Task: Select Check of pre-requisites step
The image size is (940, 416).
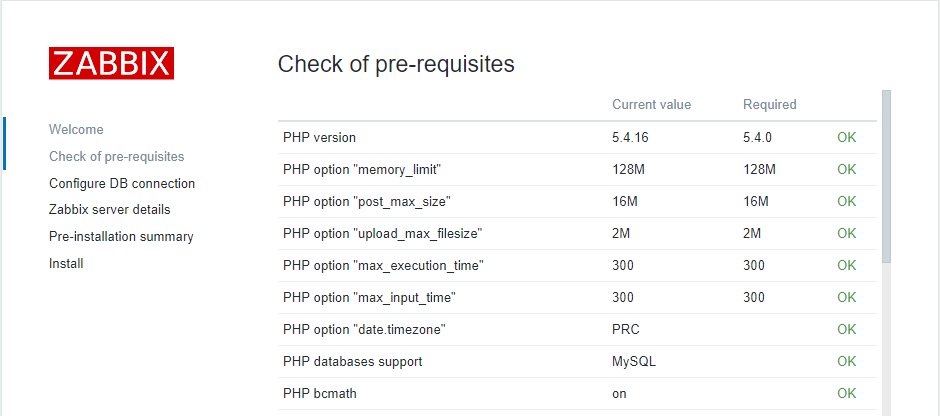Action: tap(116, 157)
